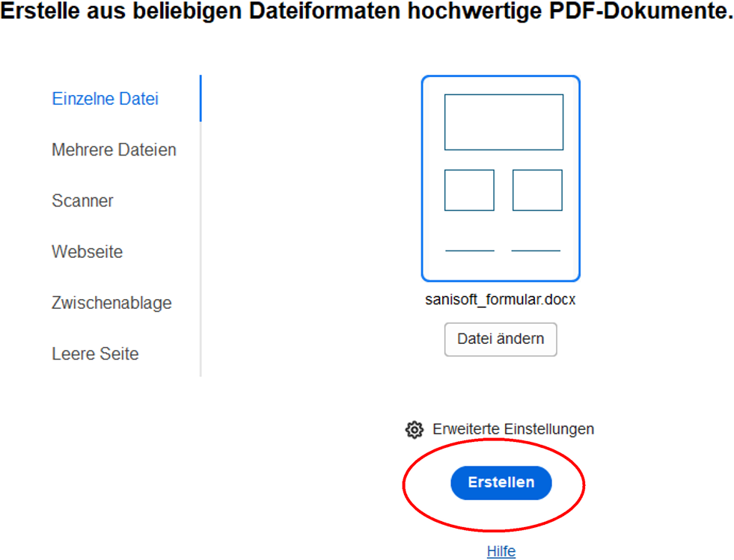Click the blue active indicator beside Einzelne Datei
The width and height of the screenshot is (734, 560).
click(x=201, y=98)
